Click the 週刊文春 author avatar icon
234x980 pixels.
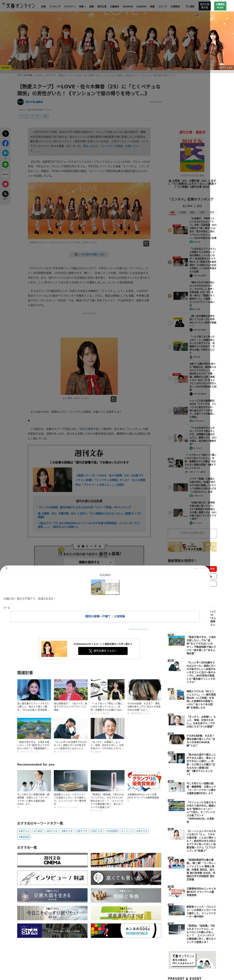tap(20, 102)
